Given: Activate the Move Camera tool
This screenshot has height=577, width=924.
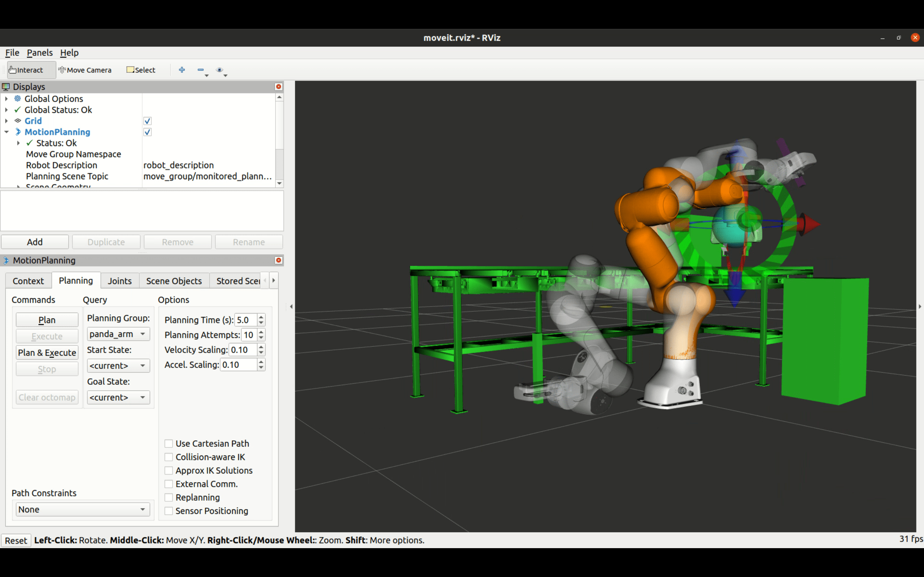Looking at the screenshot, I should [x=85, y=70].
